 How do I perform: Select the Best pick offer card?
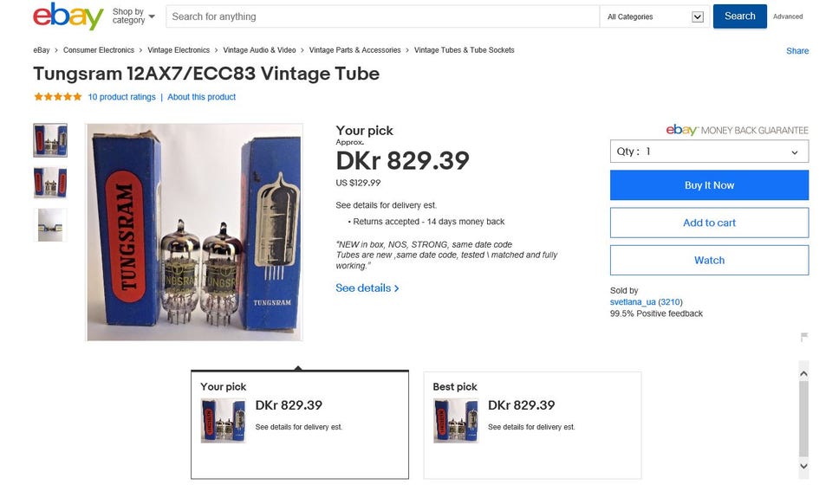pyautogui.click(x=532, y=424)
